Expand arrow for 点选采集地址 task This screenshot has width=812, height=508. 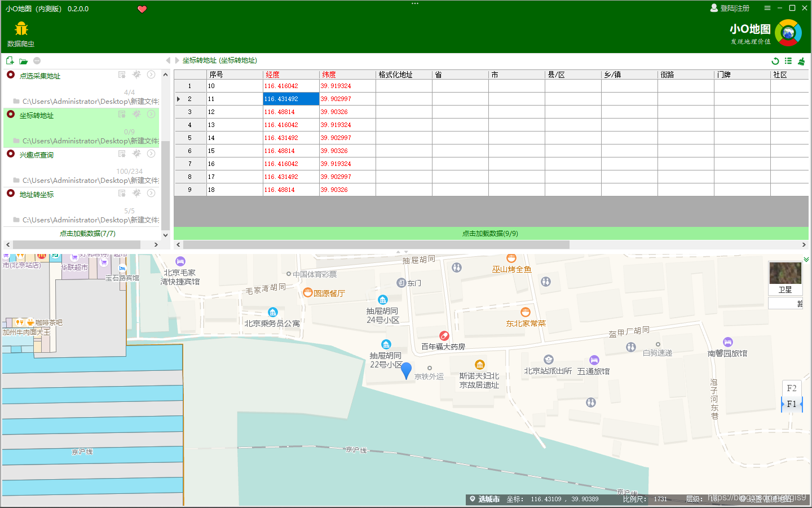(151, 75)
